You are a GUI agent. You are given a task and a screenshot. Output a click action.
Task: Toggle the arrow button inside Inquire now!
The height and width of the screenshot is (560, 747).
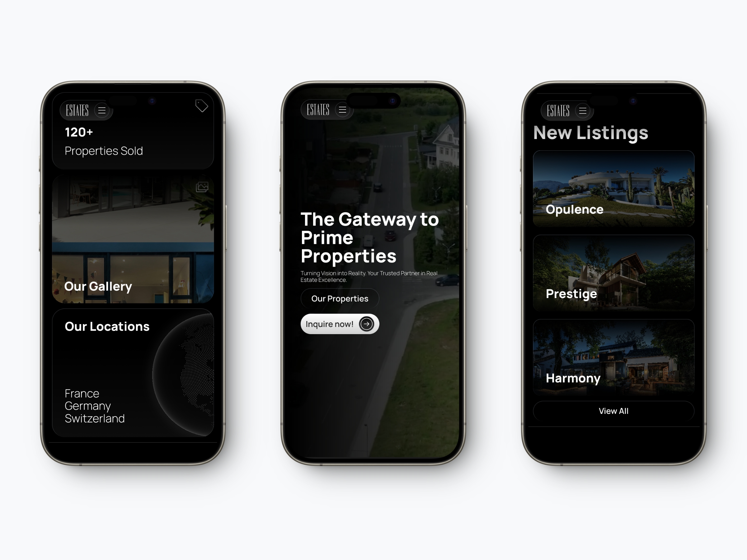coord(366,324)
